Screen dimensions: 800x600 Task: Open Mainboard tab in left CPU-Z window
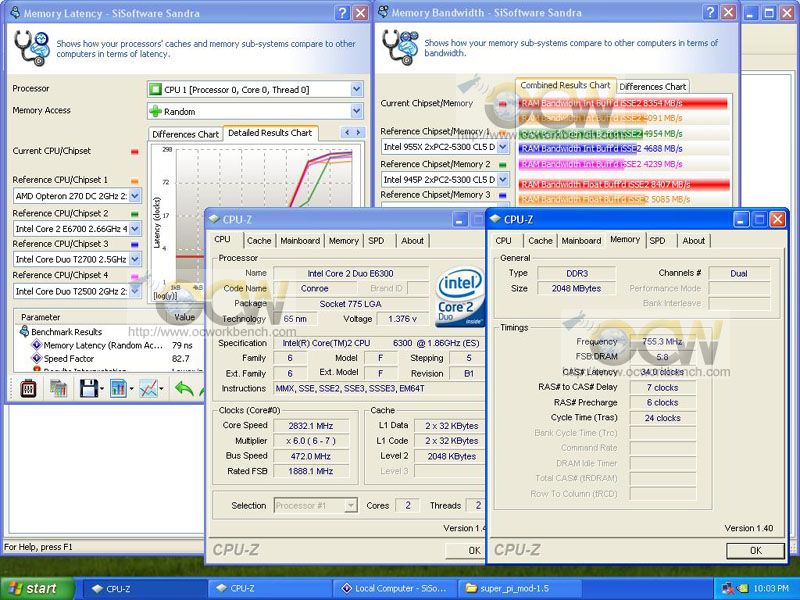coord(300,241)
